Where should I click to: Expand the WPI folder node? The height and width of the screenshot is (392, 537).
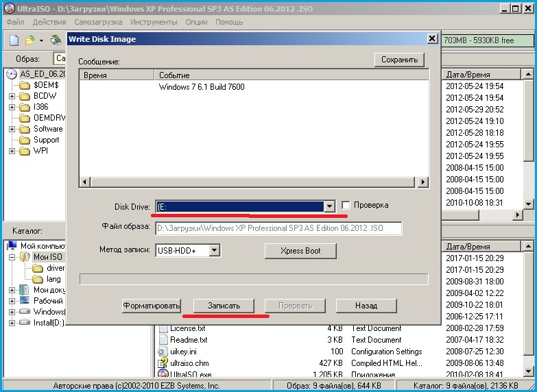(x=12, y=151)
